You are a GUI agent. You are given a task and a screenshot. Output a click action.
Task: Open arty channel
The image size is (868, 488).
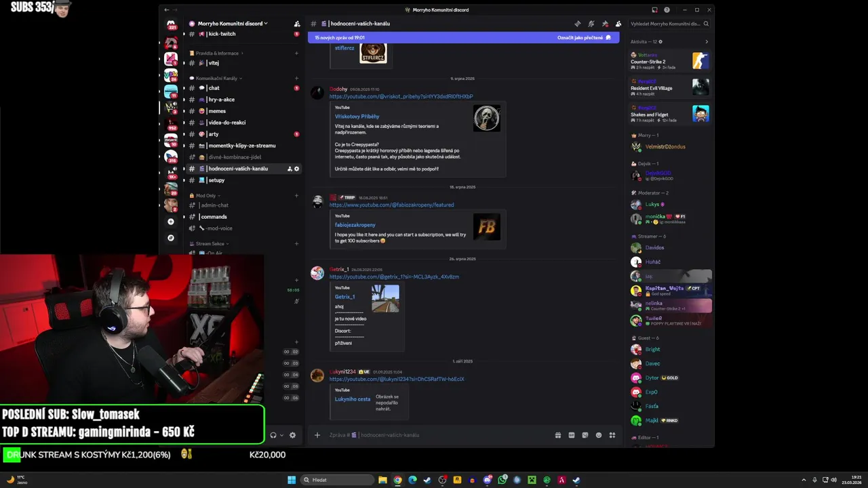243,134
